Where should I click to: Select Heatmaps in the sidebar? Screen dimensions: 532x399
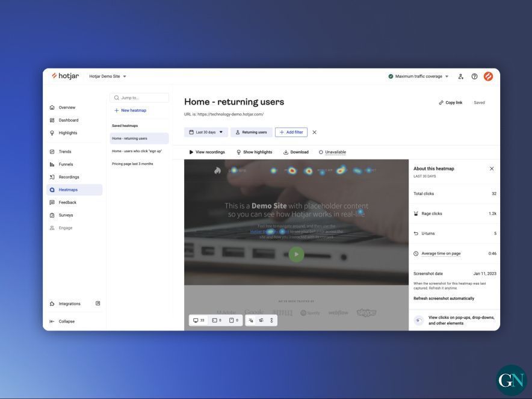pos(74,190)
